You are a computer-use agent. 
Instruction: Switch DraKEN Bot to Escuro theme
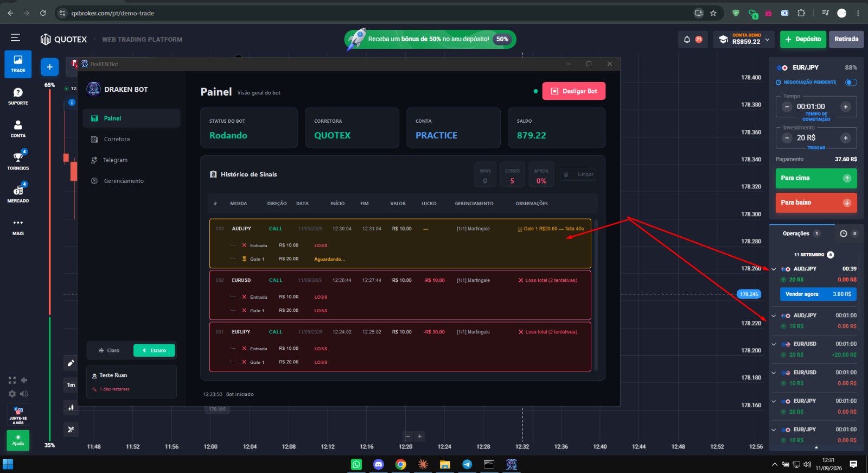pyautogui.click(x=155, y=350)
